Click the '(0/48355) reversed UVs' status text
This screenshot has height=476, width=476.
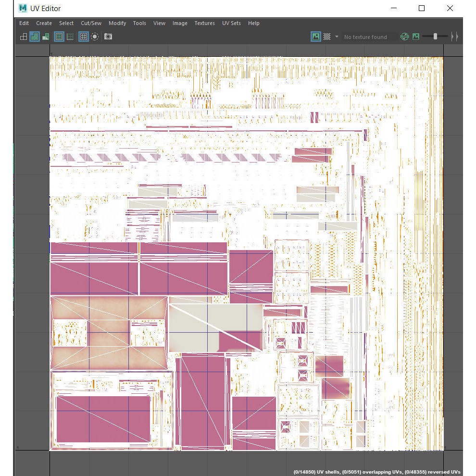pos(433,472)
